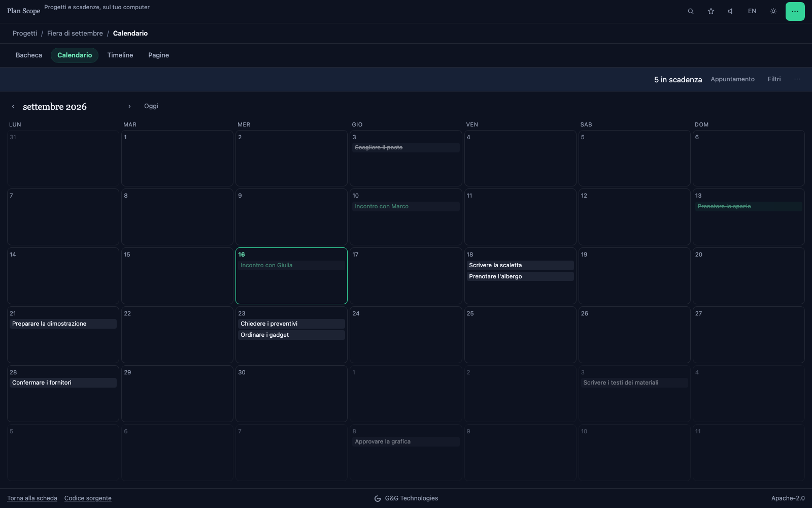Switch to the Bacheca tab
Image resolution: width=812 pixels, height=508 pixels.
(x=29, y=55)
